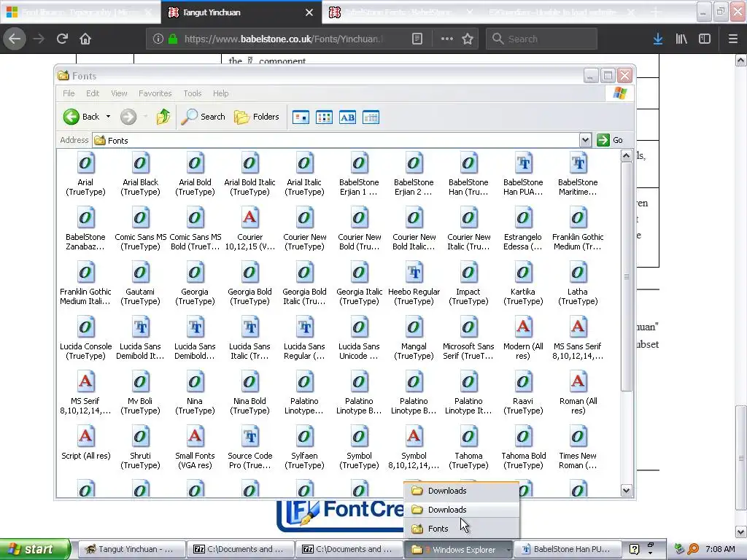Switch to BabelStone Han PU... taskbar button

pos(566,549)
